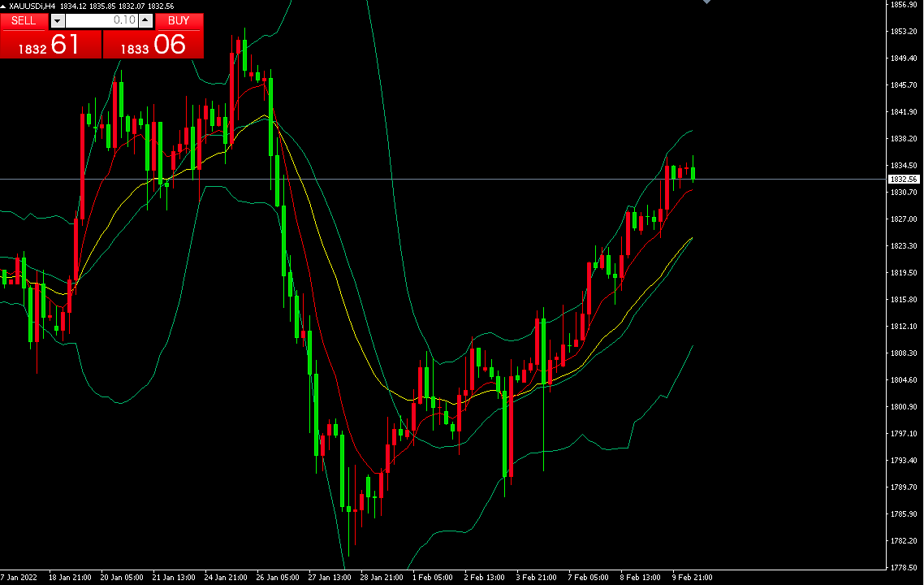Click the 1789.70 price scale label
924x585 pixels.
pyautogui.click(x=904, y=487)
